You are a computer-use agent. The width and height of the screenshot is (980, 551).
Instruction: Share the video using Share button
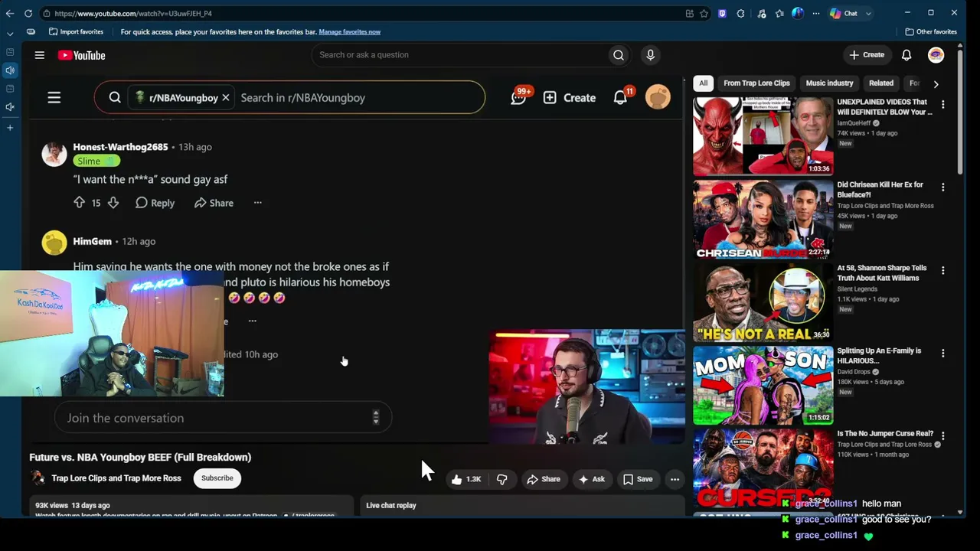(544, 479)
